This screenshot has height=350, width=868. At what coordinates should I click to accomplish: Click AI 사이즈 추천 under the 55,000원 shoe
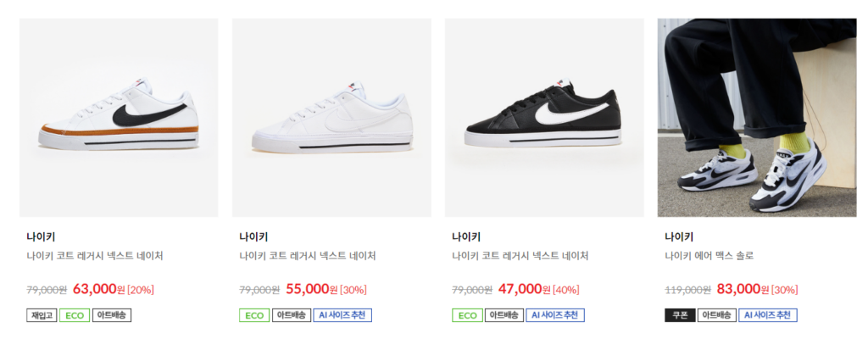pos(342,315)
